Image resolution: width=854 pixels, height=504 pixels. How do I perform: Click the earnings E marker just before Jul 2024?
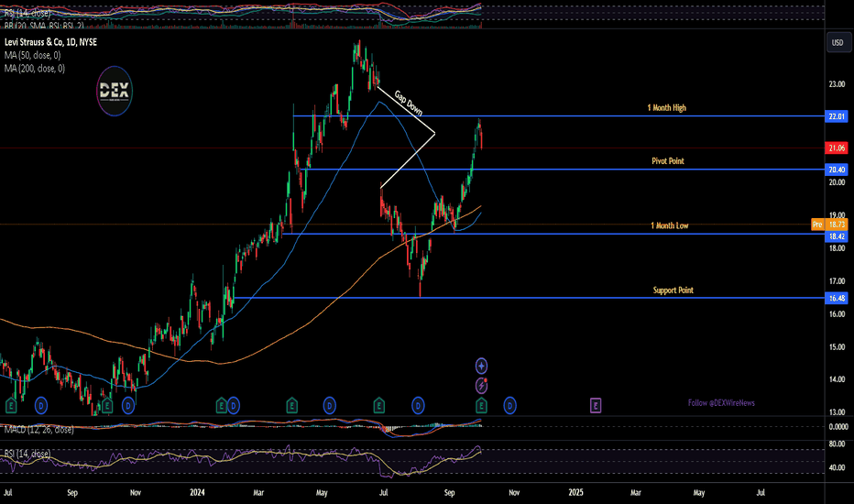click(378, 405)
